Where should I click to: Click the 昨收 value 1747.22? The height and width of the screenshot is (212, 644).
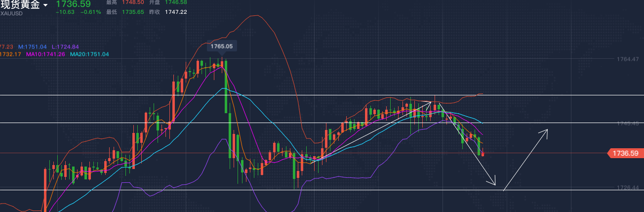pyautogui.click(x=175, y=12)
